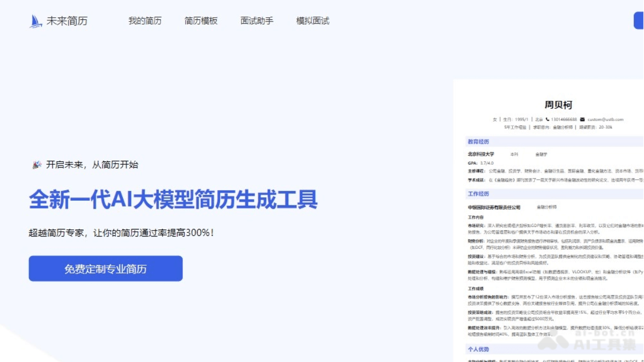Click the rocket emoji before 开启未来
Screen dimensions: 644x362
(x=36, y=165)
